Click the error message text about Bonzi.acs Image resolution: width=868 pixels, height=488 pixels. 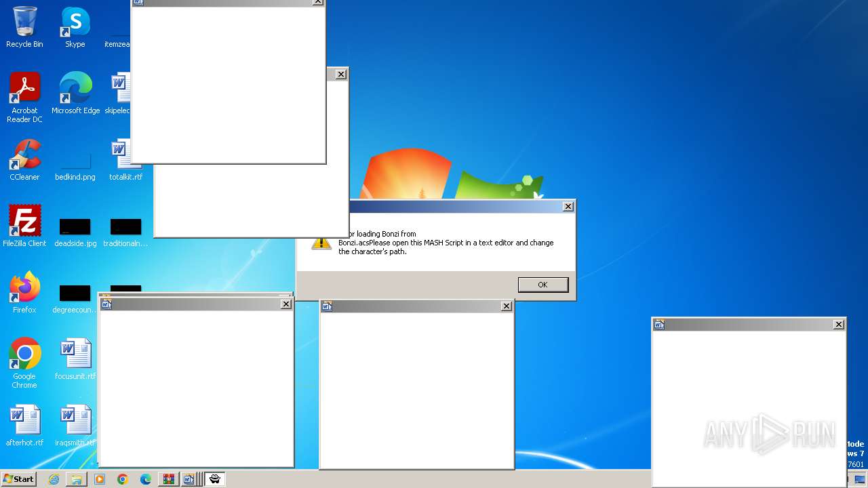(x=446, y=243)
